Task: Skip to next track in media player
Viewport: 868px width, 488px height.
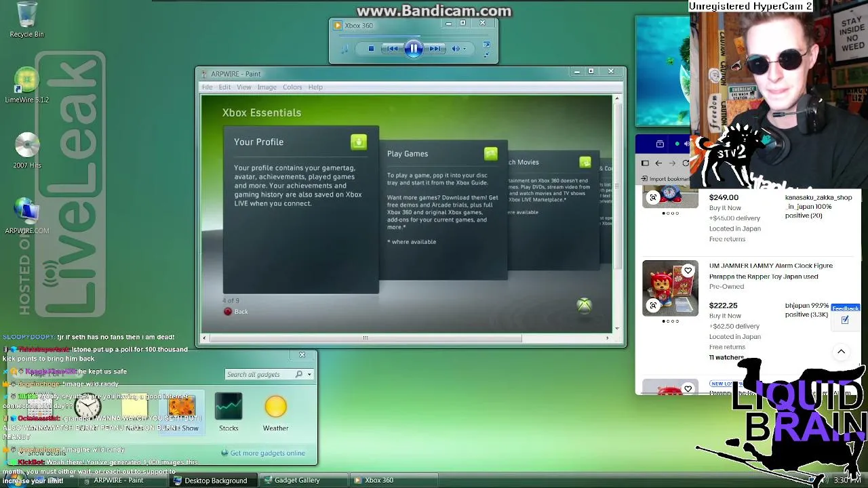Action: click(x=435, y=49)
